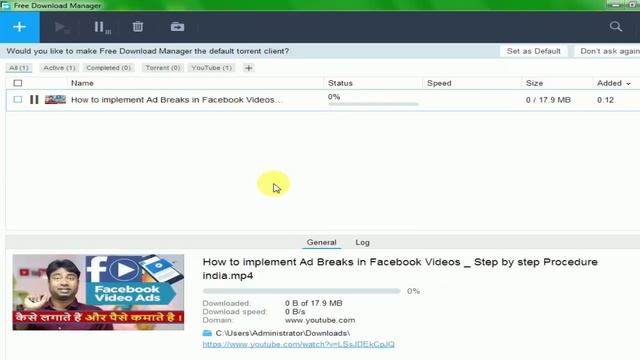Add a new tag filter with the plus button
Viewport: 640px width, 360px height.
[x=249, y=68]
